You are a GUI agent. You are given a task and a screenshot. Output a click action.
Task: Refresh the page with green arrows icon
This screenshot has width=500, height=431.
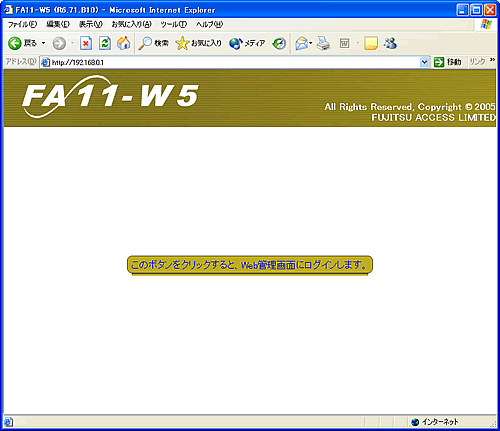[x=105, y=43]
